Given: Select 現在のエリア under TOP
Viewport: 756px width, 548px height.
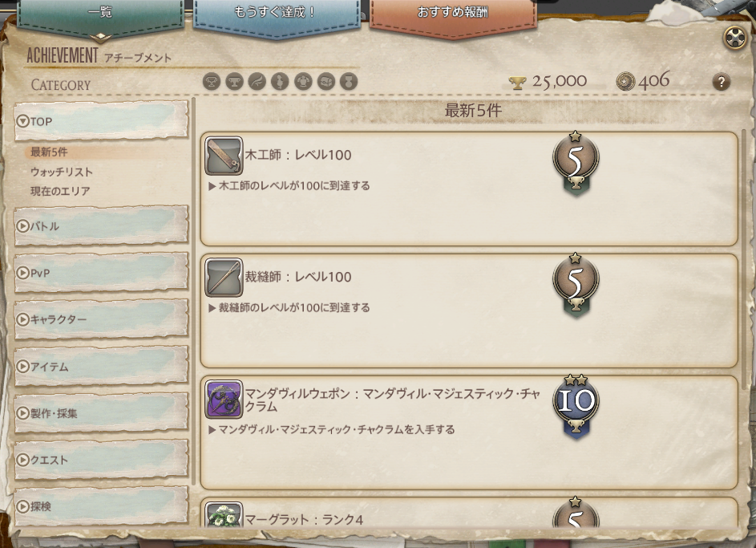Looking at the screenshot, I should (x=60, y=191).
